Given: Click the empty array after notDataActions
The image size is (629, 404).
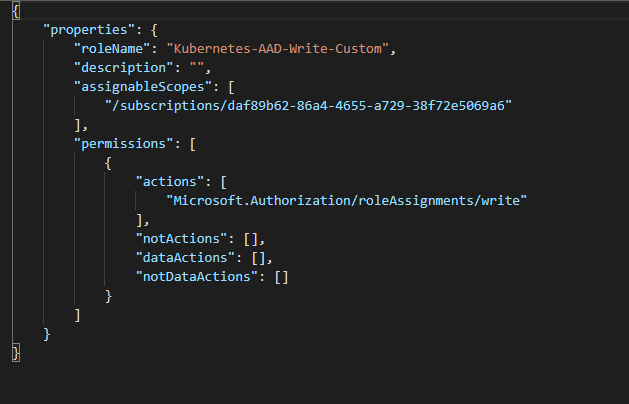Looking at the screenshot, I should 281,277.
